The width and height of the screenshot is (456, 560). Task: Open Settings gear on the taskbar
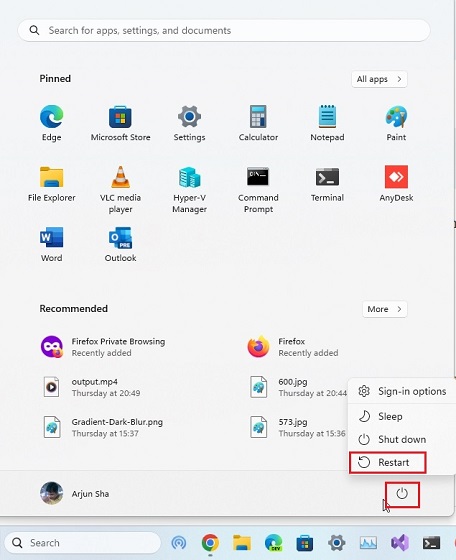coord(336,543)
